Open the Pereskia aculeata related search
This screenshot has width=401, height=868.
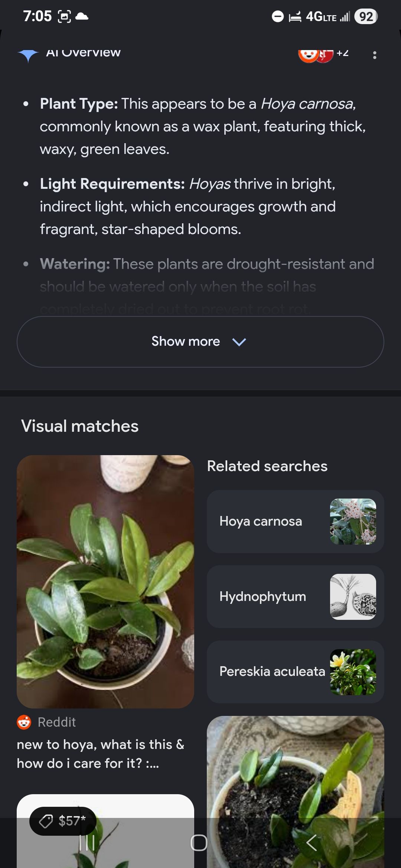[296, 672]
